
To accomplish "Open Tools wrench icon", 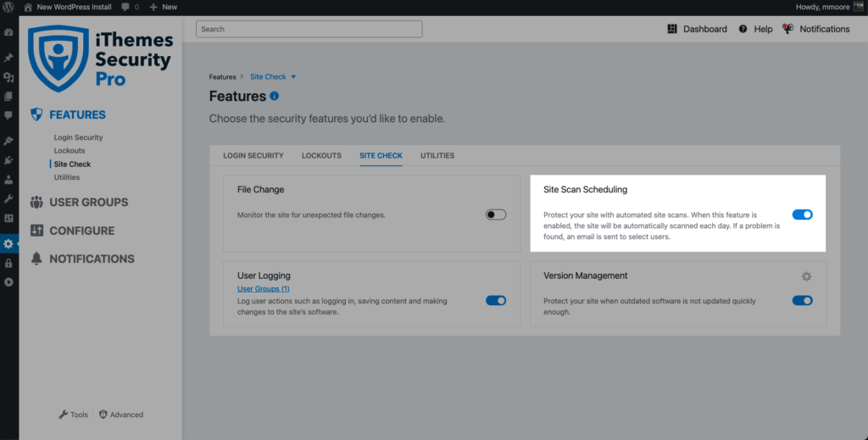I will point(63,415).
